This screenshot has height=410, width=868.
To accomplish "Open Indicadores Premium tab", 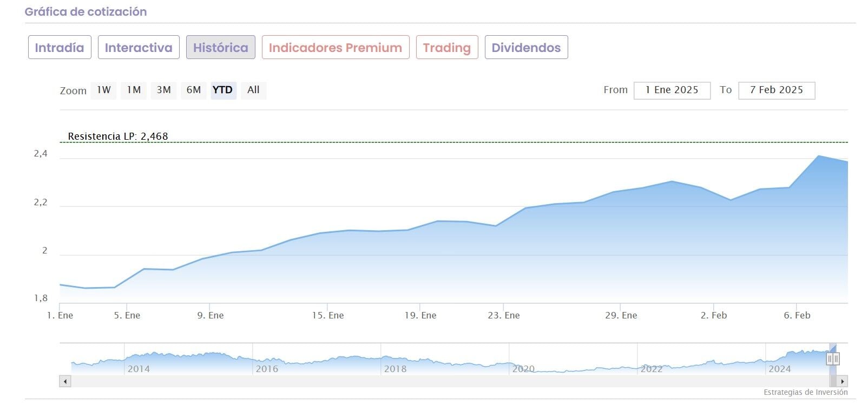I will [x=335, y=48].
